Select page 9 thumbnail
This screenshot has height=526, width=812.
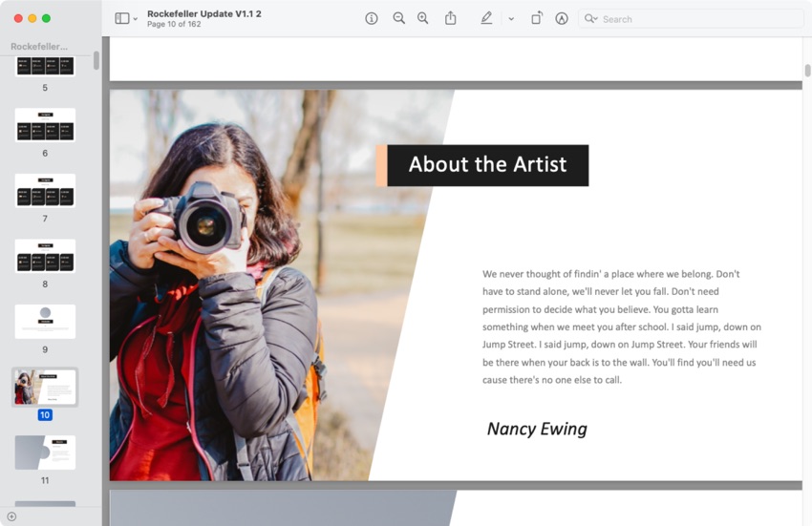coord(45,322)
